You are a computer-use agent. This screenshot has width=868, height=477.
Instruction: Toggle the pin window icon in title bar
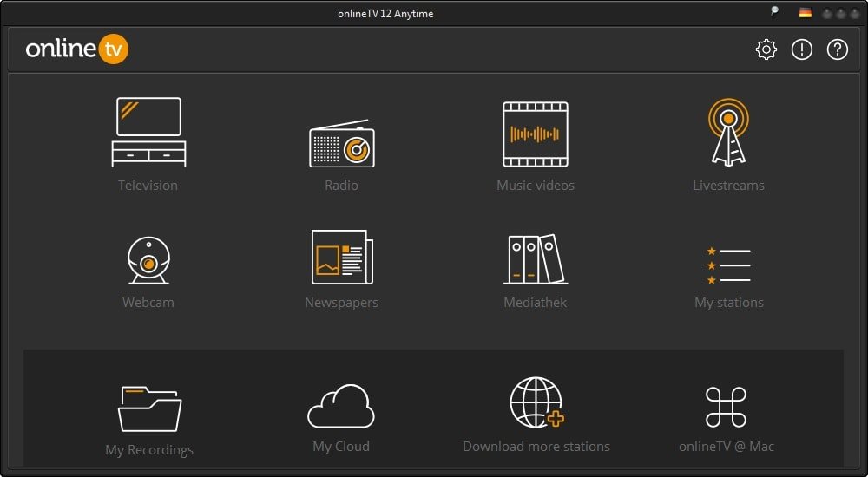(x=774, y=12)
